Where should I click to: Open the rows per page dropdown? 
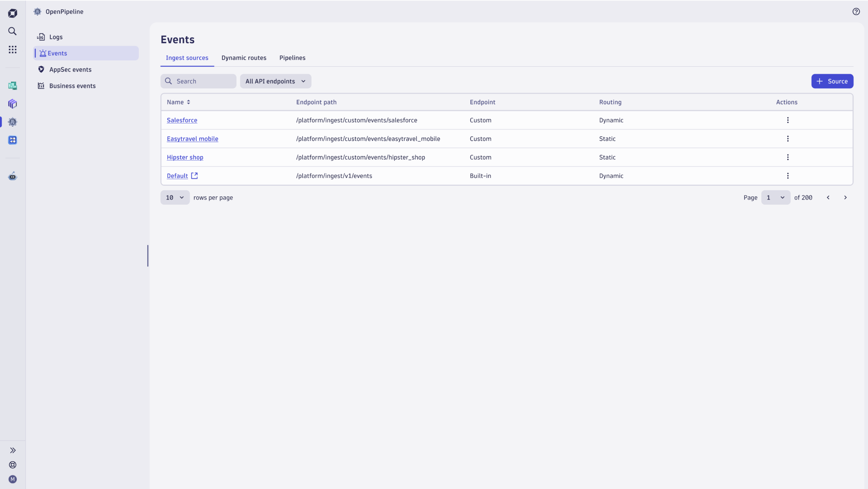(175, 198)
